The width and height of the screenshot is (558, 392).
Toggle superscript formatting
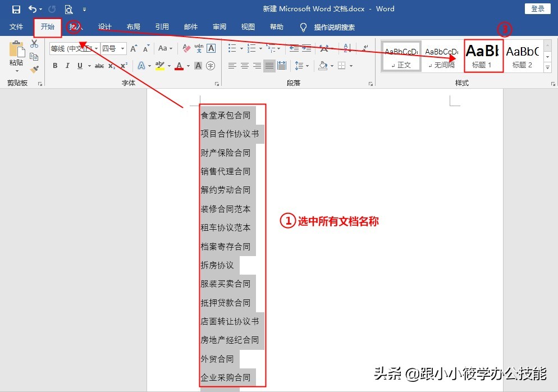click(124, 66)
